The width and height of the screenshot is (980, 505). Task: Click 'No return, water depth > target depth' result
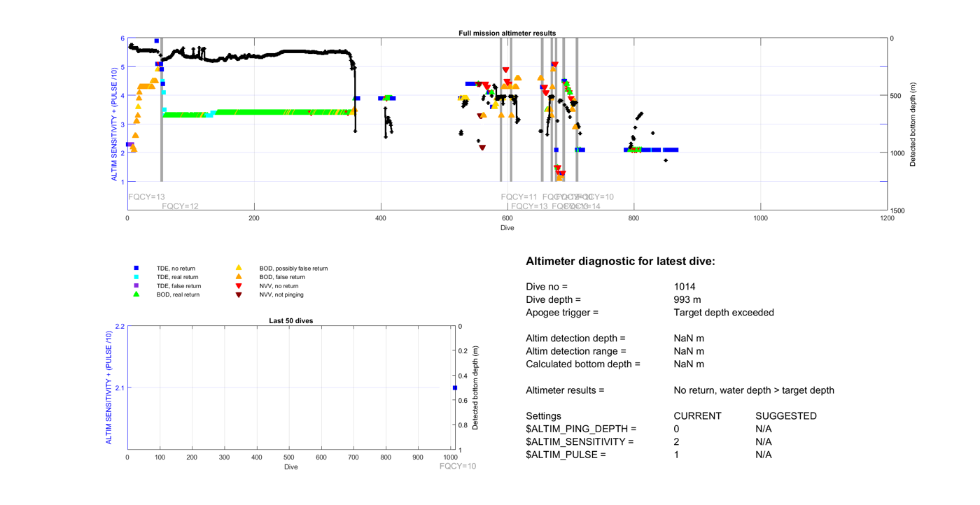[x=754, y=390]
